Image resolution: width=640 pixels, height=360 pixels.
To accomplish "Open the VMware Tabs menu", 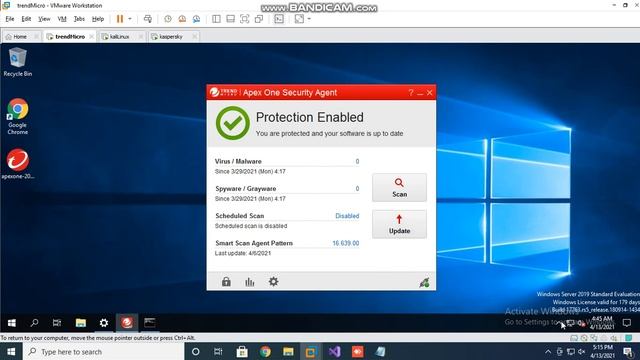I will tap(79, 19).
